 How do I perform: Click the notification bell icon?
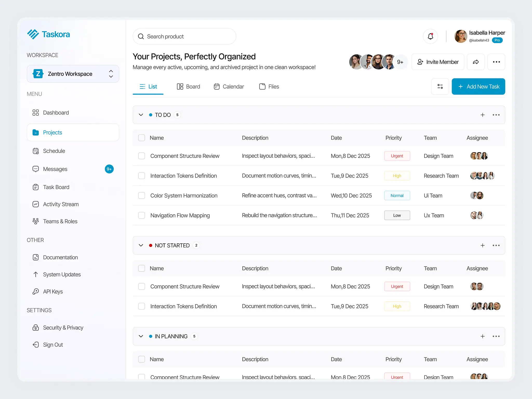coord(430,36)
